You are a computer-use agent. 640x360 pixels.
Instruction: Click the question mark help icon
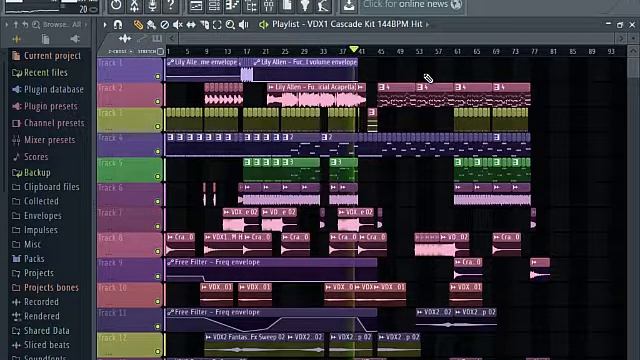point(171,5)
